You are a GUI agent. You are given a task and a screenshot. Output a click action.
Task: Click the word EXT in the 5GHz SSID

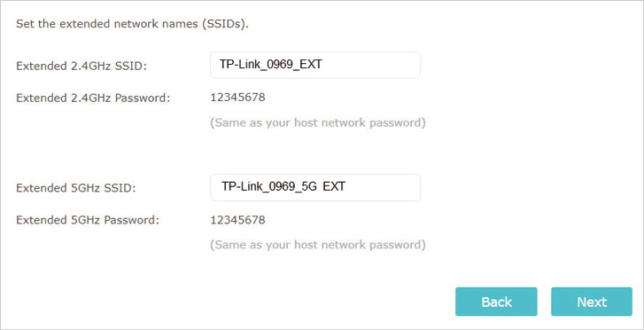click(334, 187)
